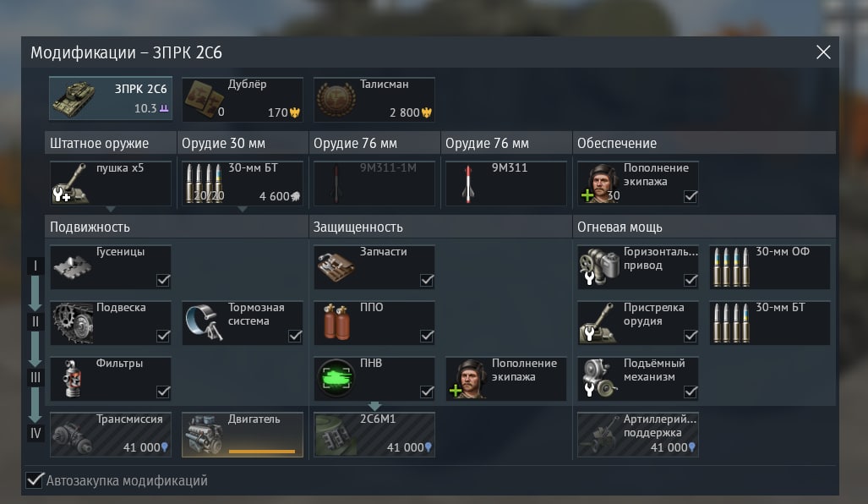
Task: Open the Дублёр backup vehicle item
Action: pos(243,100)
